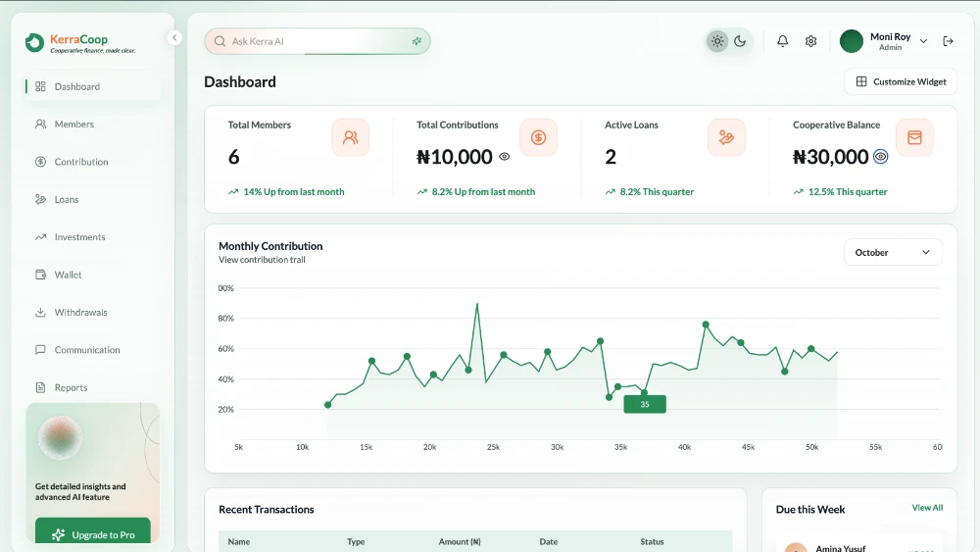980x552 pixels.
Task: Switch to dark mode with moon icon
Action: pyautogui.click(x=740, y=41)
